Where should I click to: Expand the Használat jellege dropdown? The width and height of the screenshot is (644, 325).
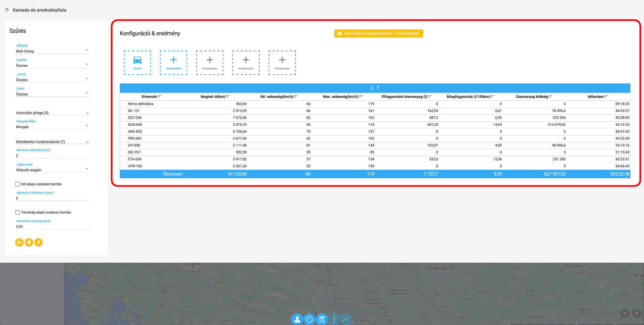52,113
